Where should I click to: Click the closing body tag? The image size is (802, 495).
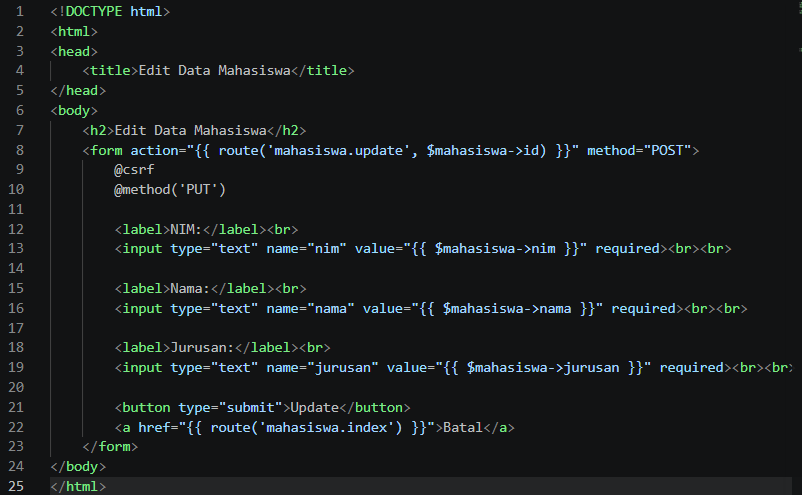(78, 467)
